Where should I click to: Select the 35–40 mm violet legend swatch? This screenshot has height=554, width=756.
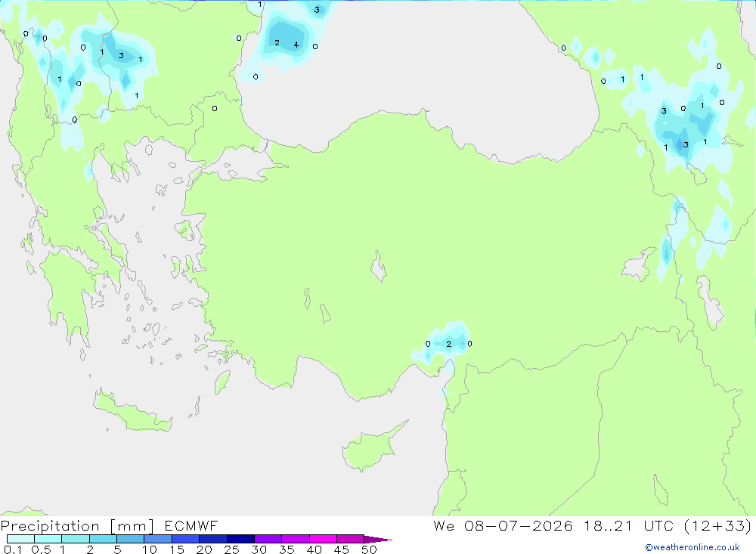click(x=296, y=539)
